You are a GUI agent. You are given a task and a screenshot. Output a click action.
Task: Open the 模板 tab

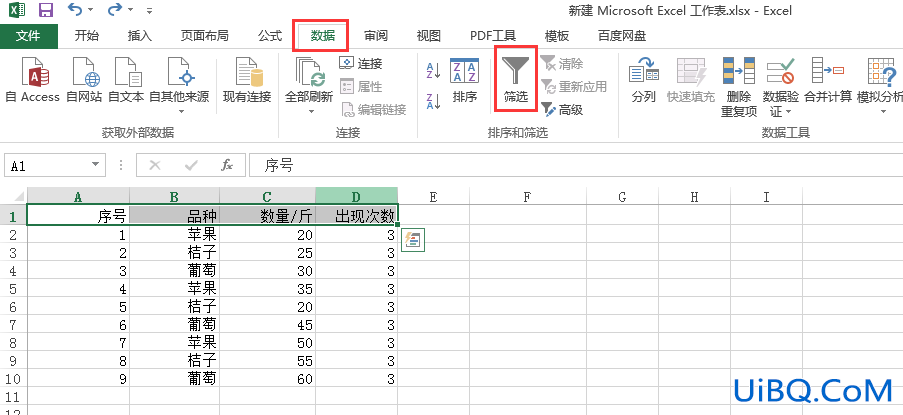tap(557, 36)
